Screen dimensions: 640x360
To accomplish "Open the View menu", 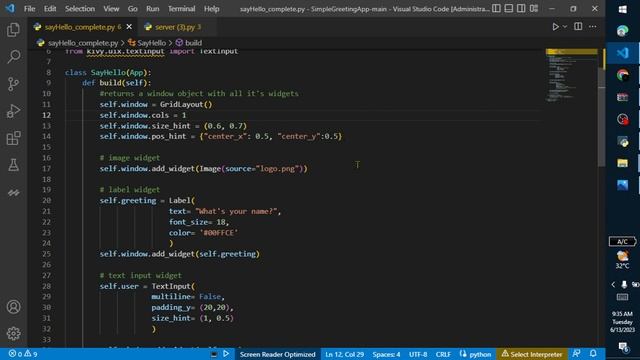I will click(111, 9).
